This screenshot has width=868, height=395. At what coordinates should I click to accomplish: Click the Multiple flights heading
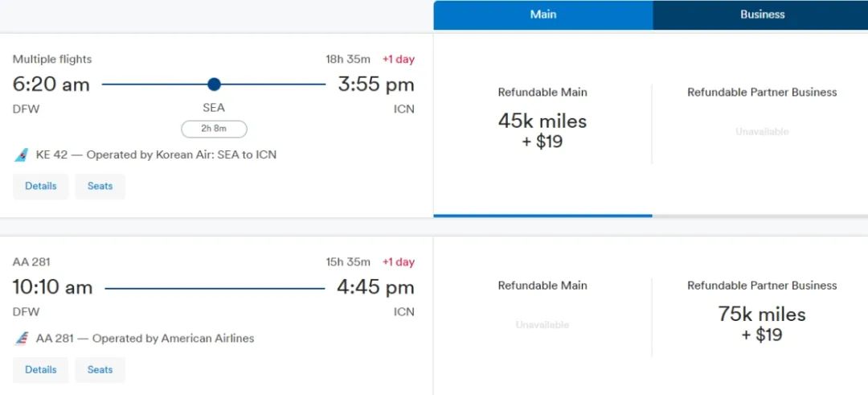pos(52,60)
